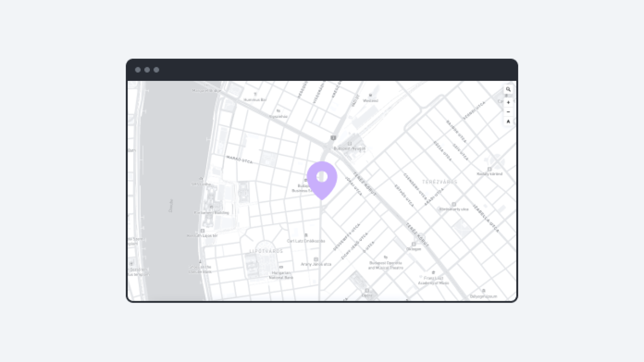The image size is (644, 362).
Task: Select the Budapest-Nyugati station icon
Action: coord(350,143)
